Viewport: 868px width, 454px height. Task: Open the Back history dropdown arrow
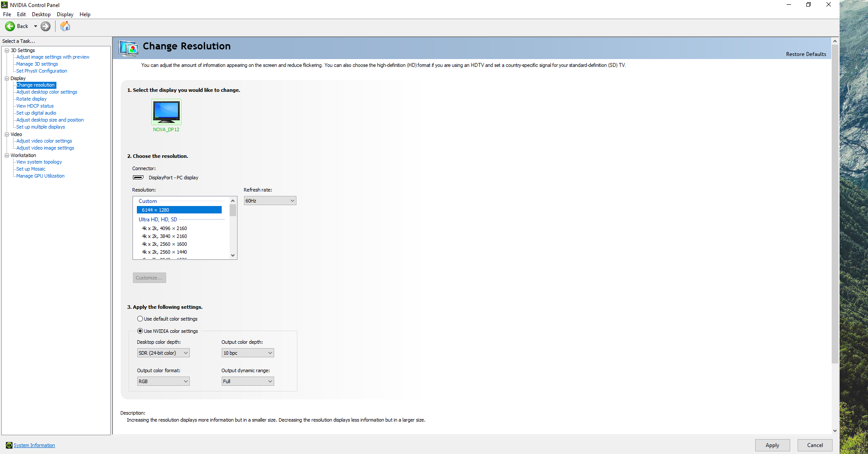coord(35,26)
